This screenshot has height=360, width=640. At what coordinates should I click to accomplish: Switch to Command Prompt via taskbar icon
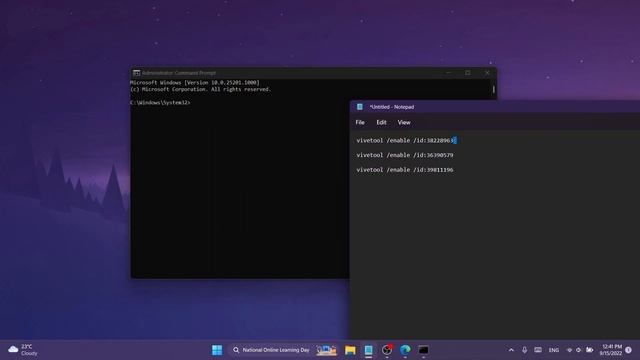pos(424,350)
